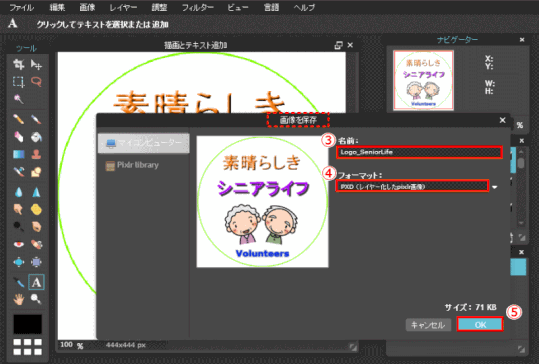Click the サイズ: 71 KB label
The image size is (539, 364).
pos(470,307)
